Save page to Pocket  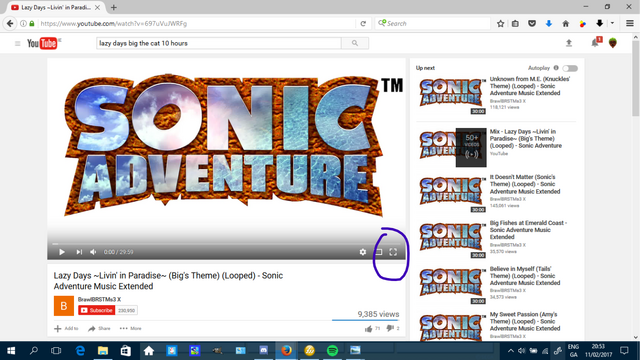[532, 24]
